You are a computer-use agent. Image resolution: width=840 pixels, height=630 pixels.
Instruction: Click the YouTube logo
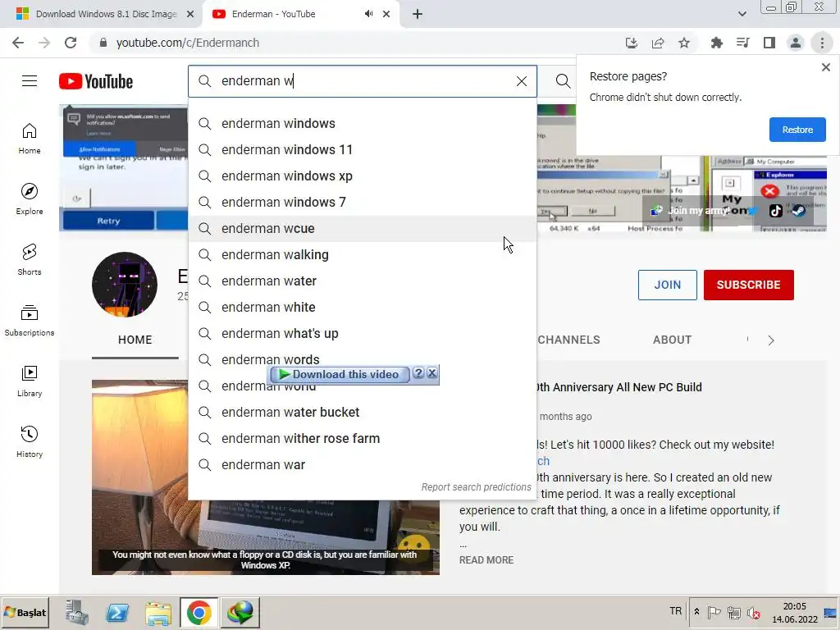coord(96,81)
